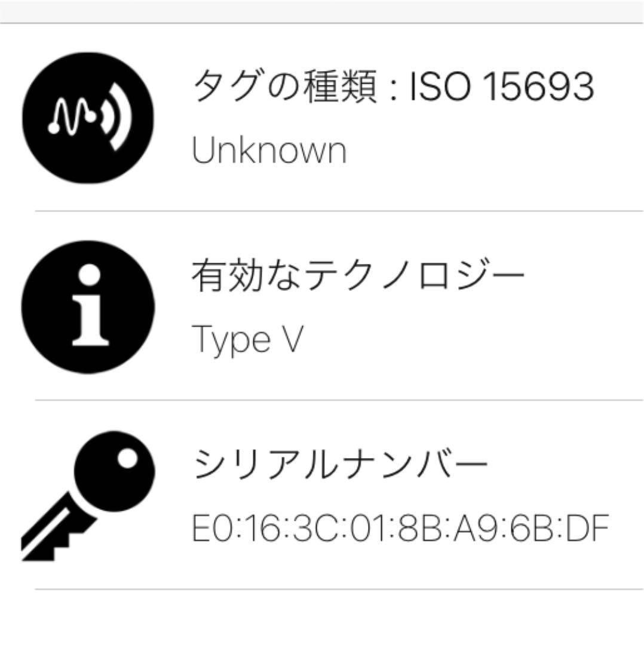Tap the number 15693 in the tag type
The width and height of the screenshot is (644, 645).
coord(538,87)
